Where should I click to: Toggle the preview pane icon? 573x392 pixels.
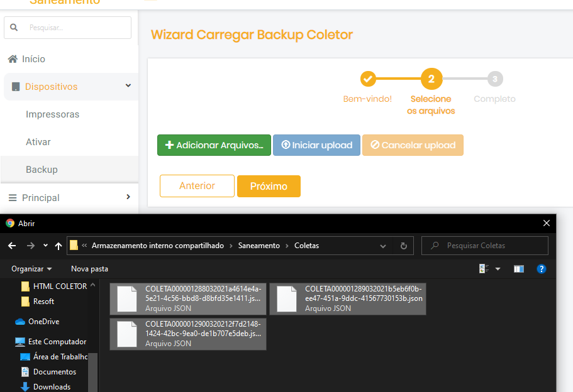point(518,269)
